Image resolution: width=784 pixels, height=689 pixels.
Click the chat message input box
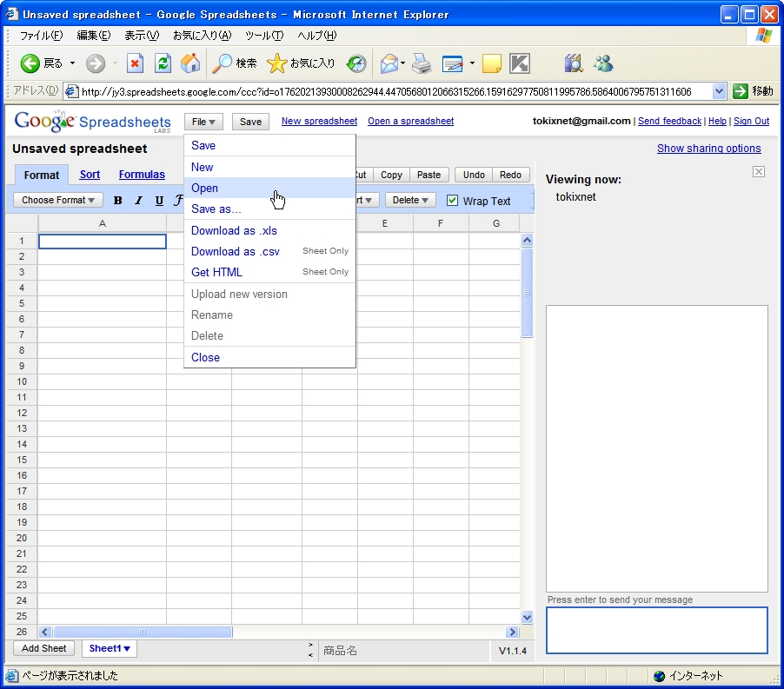coord(657,630)
